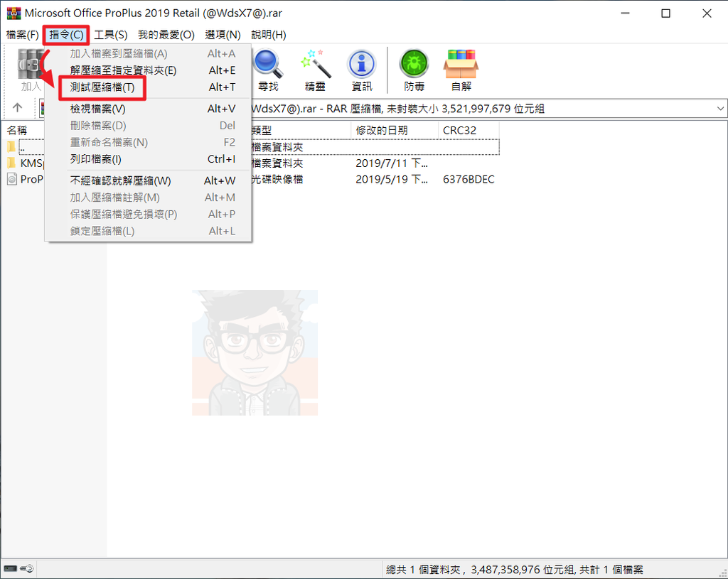Close the WinRAR window

(x=707, y=13)
